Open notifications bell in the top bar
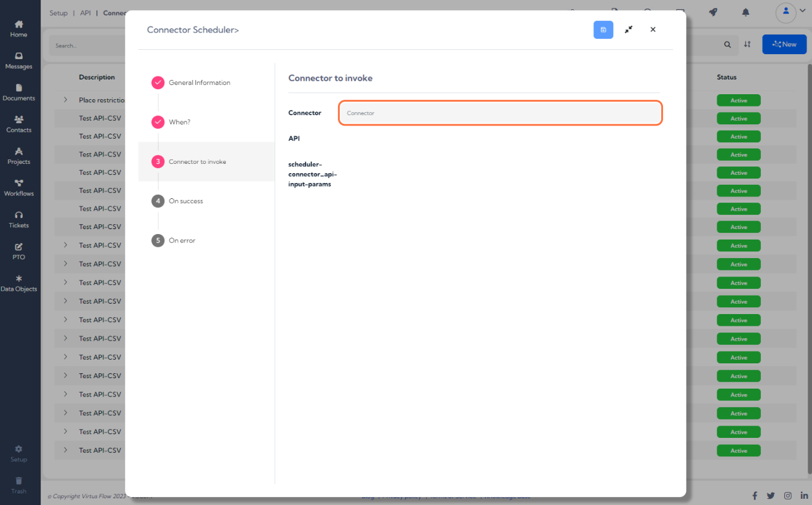This screenshot has width=812, height=505. click(x=746, y=12)
